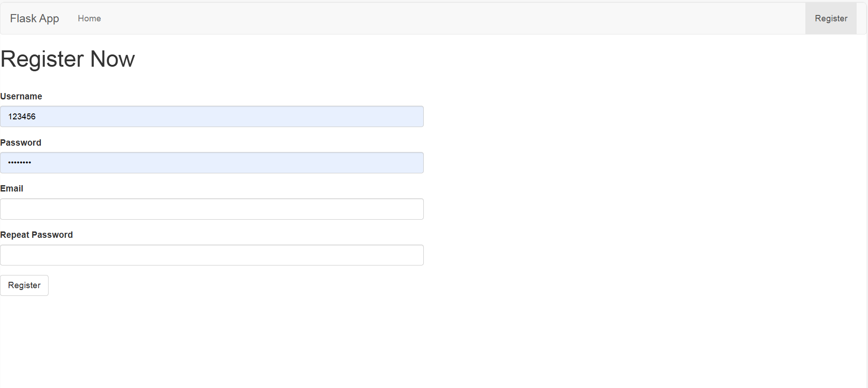Image resolution: width=868 pixels, height=388 pixels.
Task: Click the Repeat Password input box
Action: tap(211, 255)
